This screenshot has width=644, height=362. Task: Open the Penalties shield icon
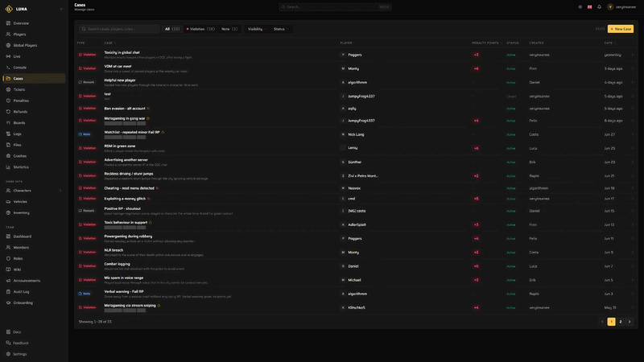tap(8, 101)
